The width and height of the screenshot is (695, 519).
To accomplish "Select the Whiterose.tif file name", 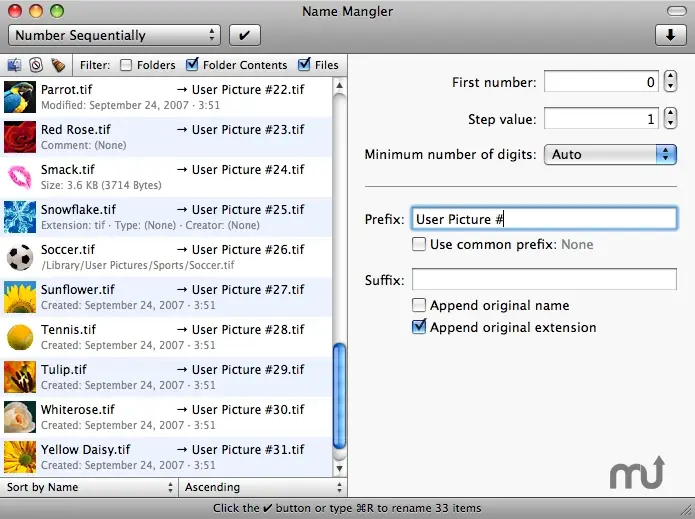I will click(78, 410).
